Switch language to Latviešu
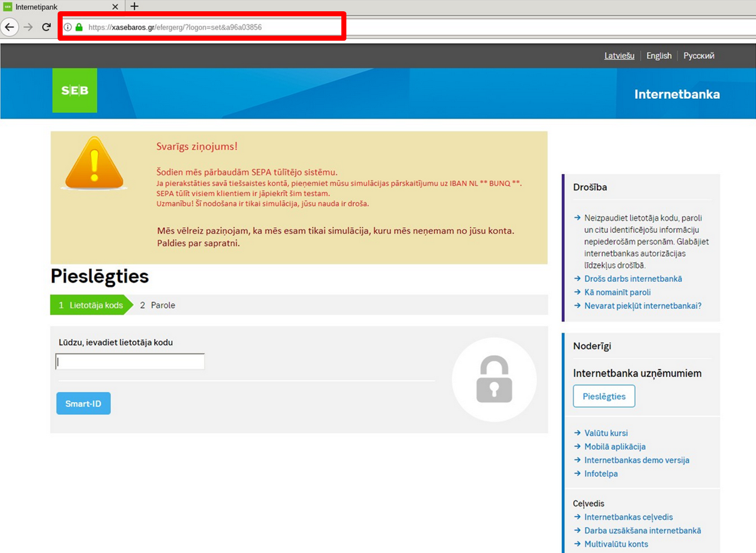Screen dimensions: 756x553 [619, 56]
